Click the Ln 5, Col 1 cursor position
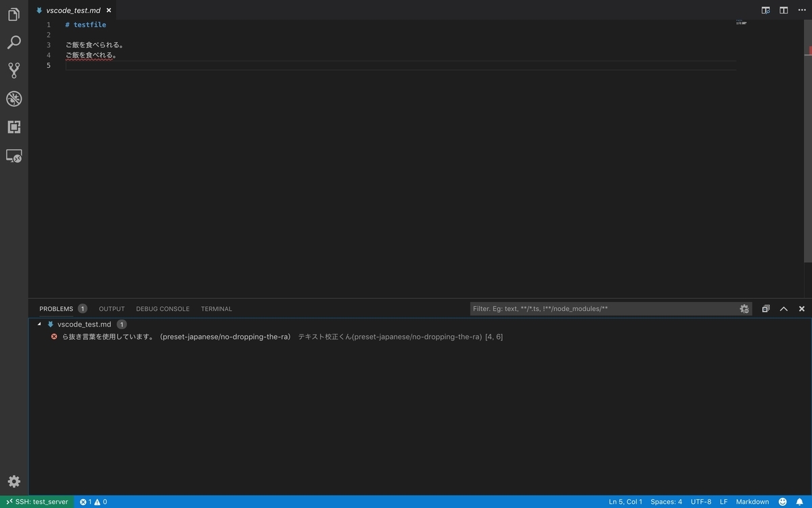The height and width of the screenshot is (508, 812). point(626,502)
